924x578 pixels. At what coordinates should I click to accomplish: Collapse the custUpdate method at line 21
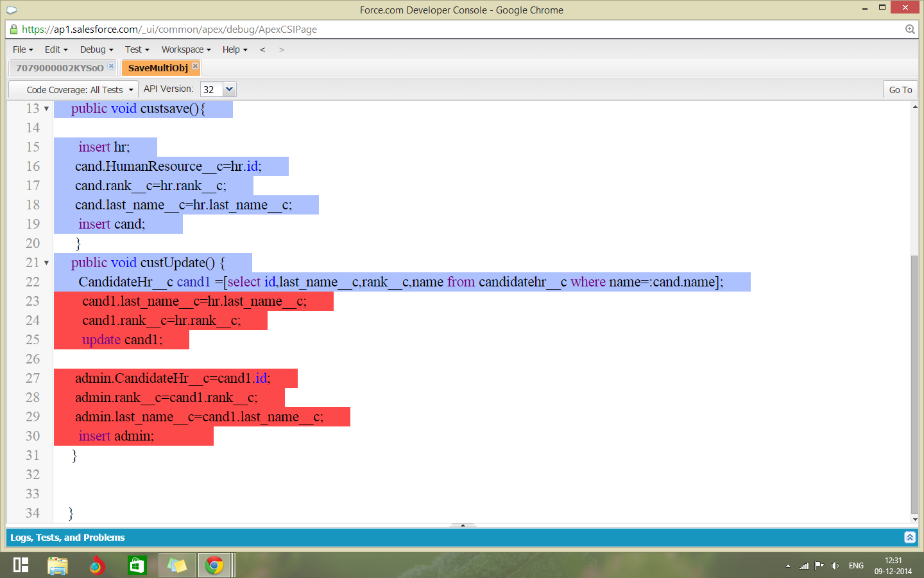[46, 263]
